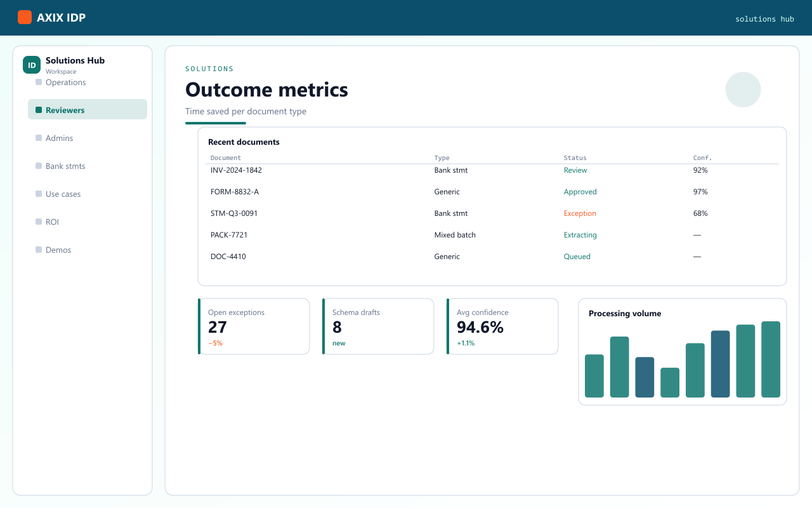812x508 pixels.
Task: Click the Review status of INV-2024-1842
Action: tap(575, 170)
